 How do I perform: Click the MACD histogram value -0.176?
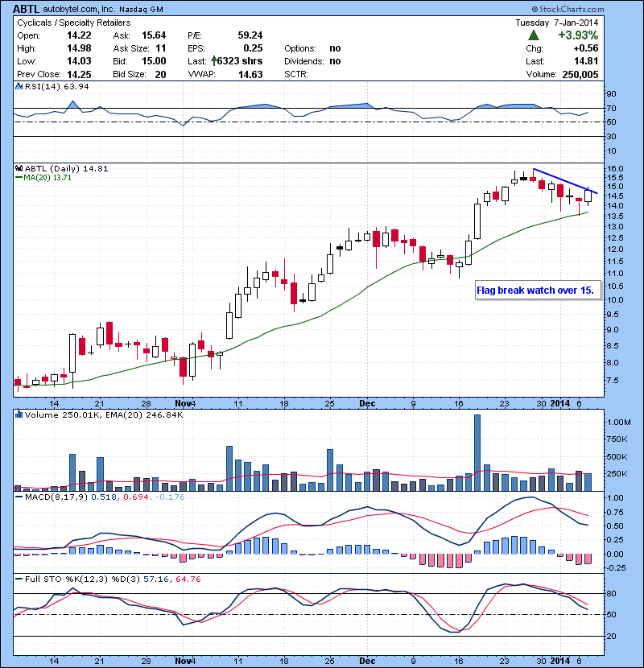(x=170, y=497)
